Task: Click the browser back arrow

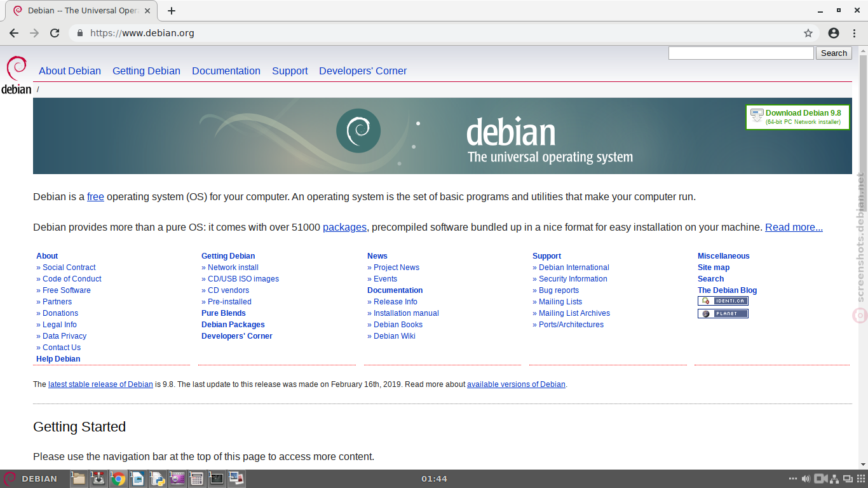Action: pyautogui.click(x=14, y=33)
